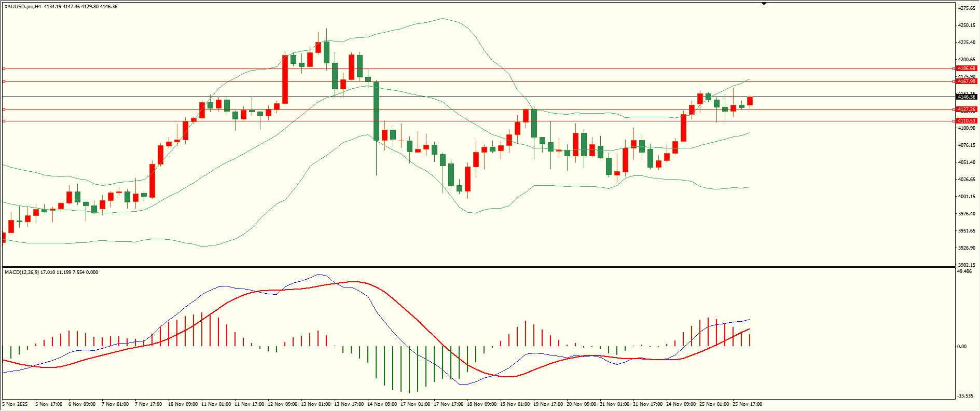Click the red 4167.99 price label
980x411 pixels.
[967, 81]
